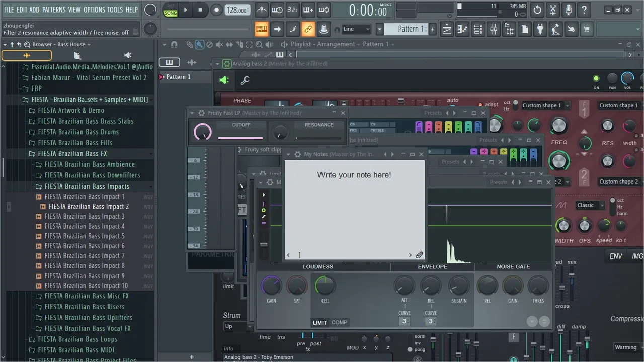Open the plugin picker plug icon
644x362 pixels.
click(540, 29)
